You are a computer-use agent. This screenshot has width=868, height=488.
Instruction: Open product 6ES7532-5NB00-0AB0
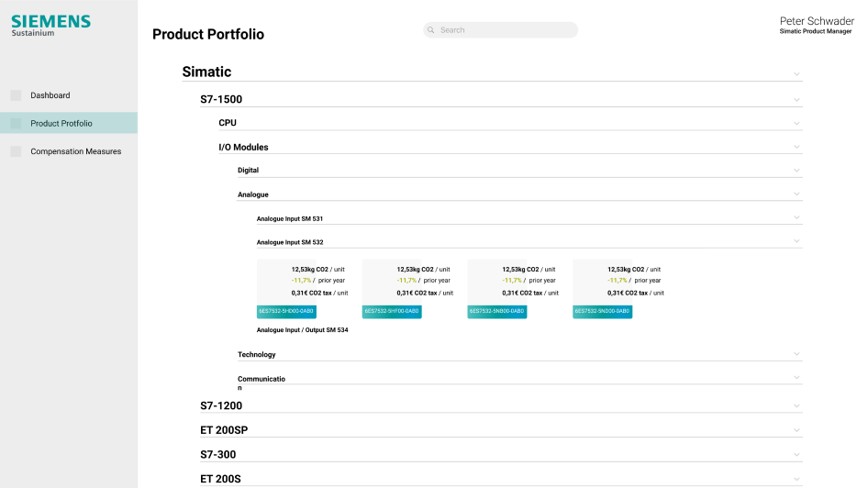click(x=497, y=312)
